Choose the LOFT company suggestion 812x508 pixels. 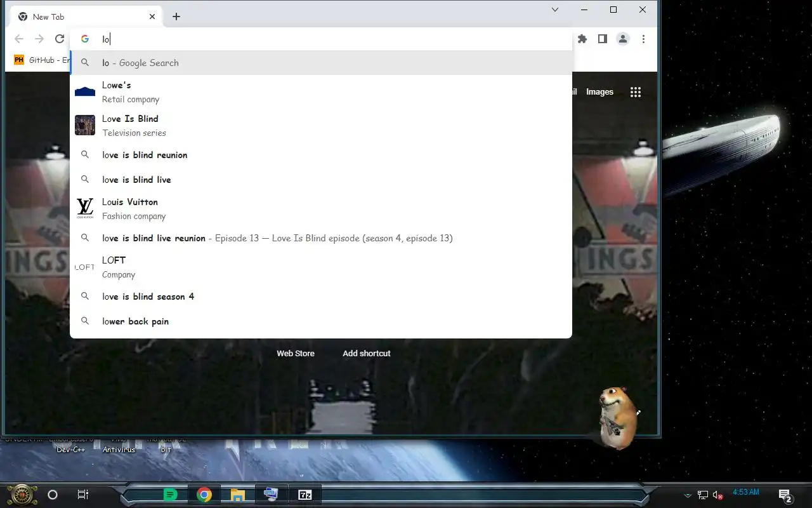click(x=321, y=267)
